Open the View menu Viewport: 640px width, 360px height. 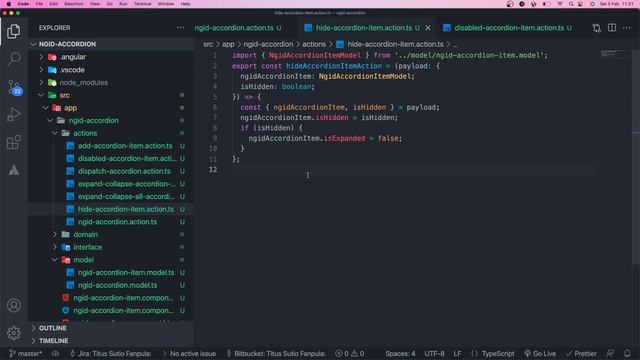[x=95, y=4]
